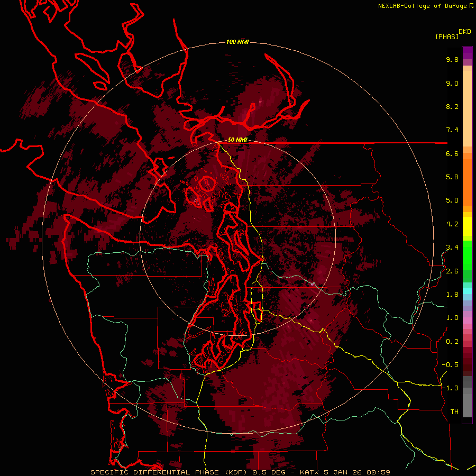Click the 9.8 value on the color scale
This screenshot has height=476, width=476.
click(x=452, y=59)
